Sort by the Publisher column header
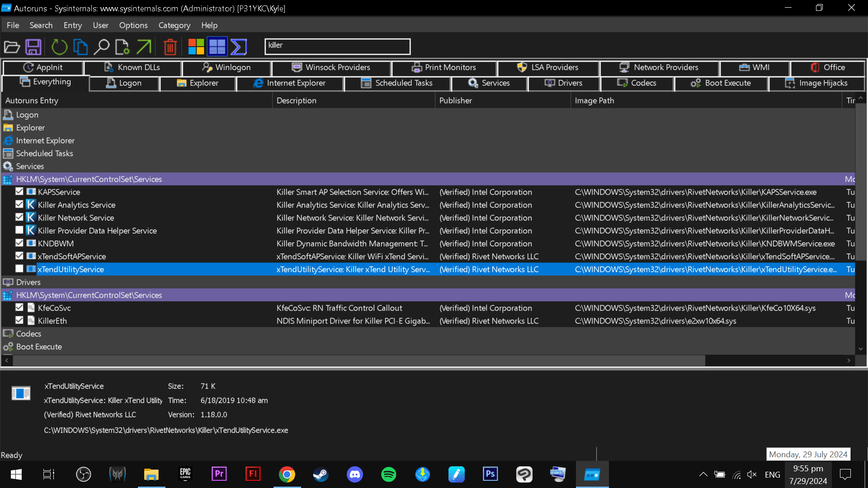Screen dimensions: 868x488 point(456,100)
